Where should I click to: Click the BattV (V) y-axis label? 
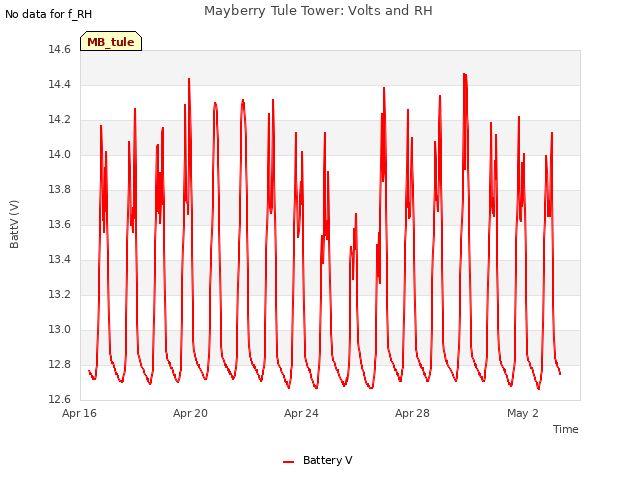coord(14,224)
